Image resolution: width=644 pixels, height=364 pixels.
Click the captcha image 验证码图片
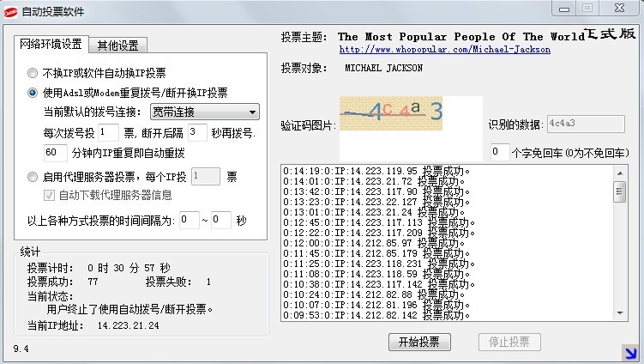tap(393, 112)
